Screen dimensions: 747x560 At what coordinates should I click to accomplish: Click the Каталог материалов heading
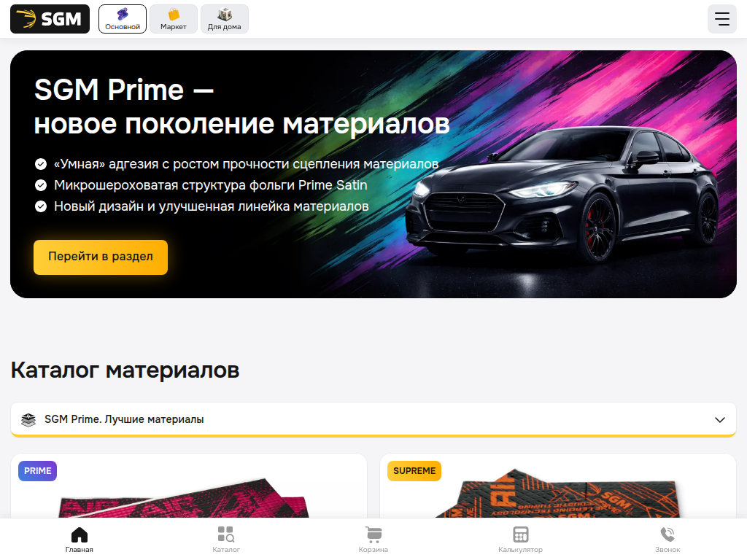(x=125, y=370)
